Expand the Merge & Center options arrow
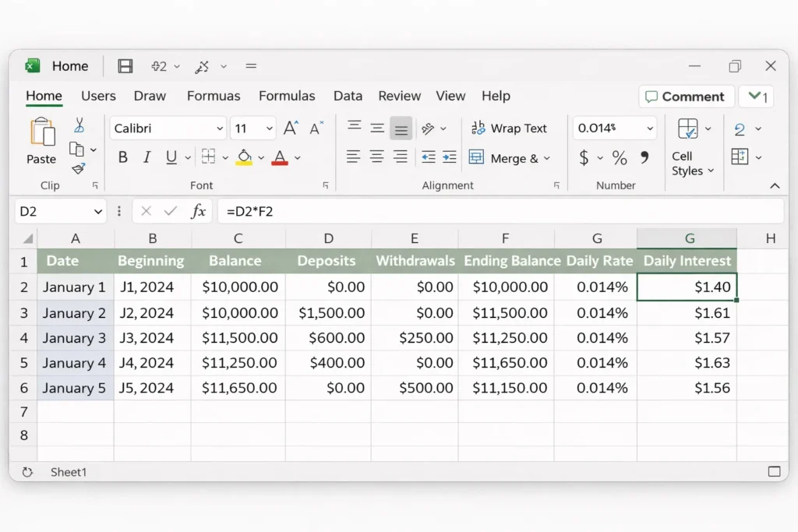798x532 pixels. 548,158
